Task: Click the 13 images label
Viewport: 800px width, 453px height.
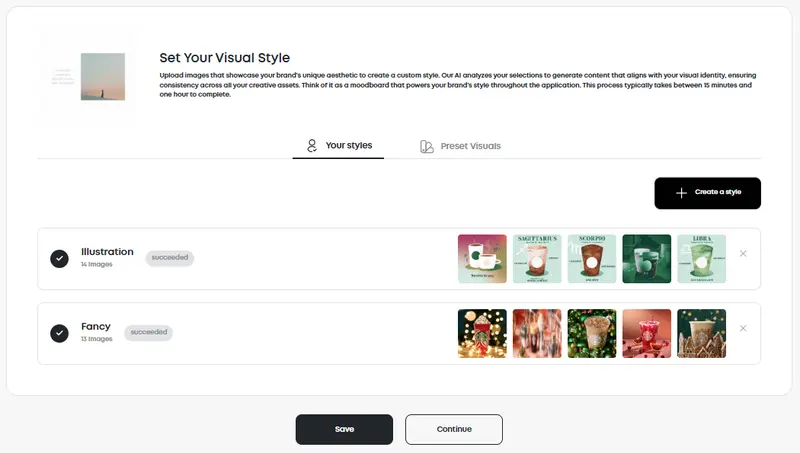Action: tap(96, 339)
